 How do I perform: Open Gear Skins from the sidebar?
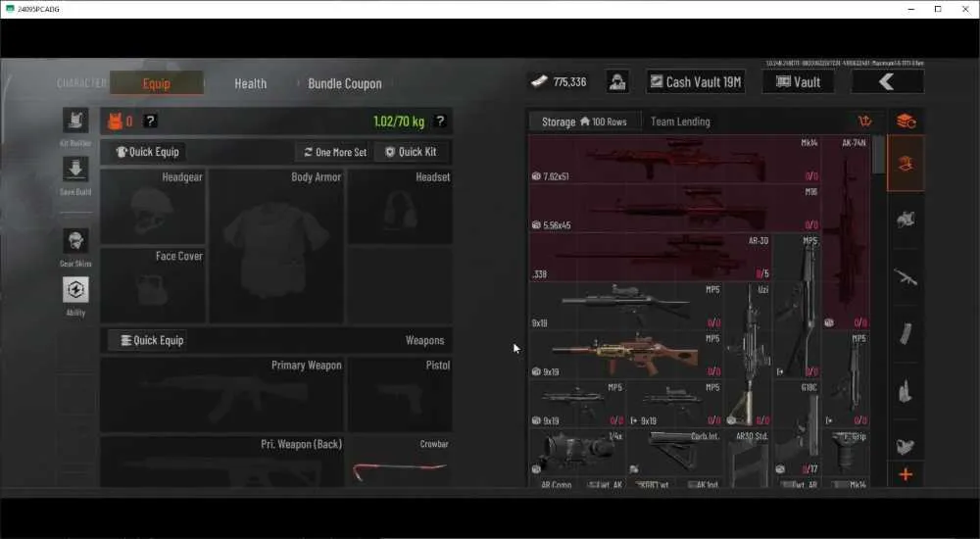(75, 241)
